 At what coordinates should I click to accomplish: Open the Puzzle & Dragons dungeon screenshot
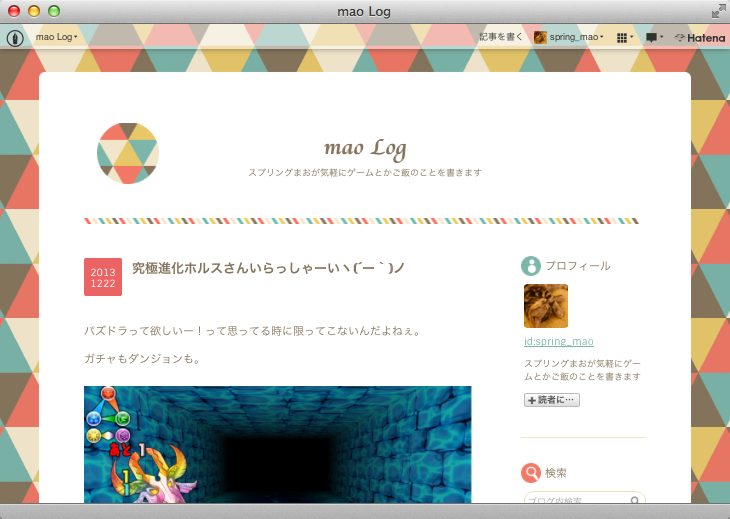(277, 444)
